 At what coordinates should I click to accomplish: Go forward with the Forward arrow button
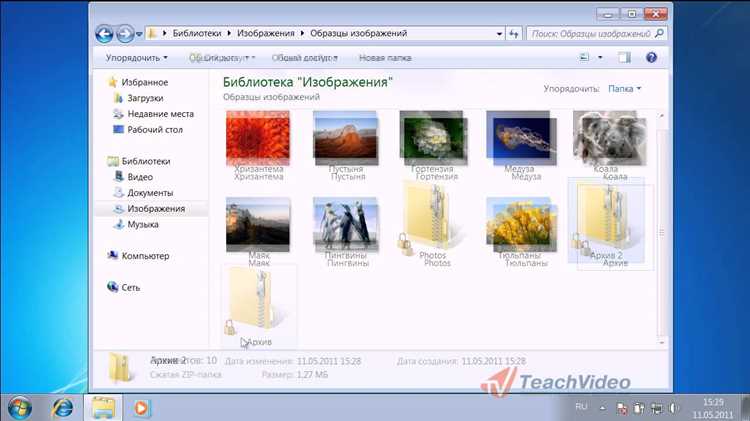point(125,34)
